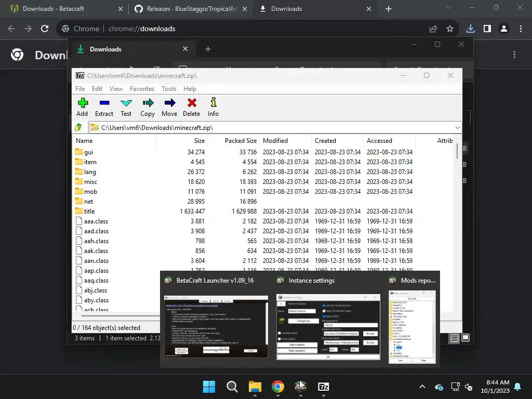Screen dimensions: 532x399
Task: Click the 7-Zip taskbar icon
Action: 323,387
